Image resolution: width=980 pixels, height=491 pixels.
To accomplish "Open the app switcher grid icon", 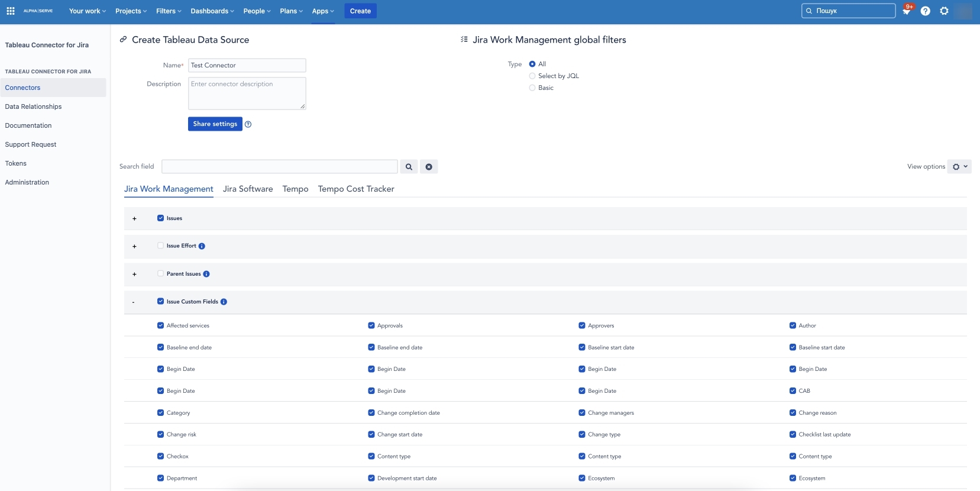I will click(x=11, y=11).
